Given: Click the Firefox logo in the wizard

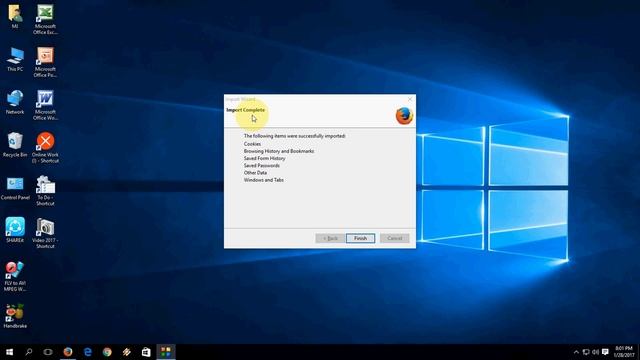Looking at the screenshot, I should (x=404, y=116).
